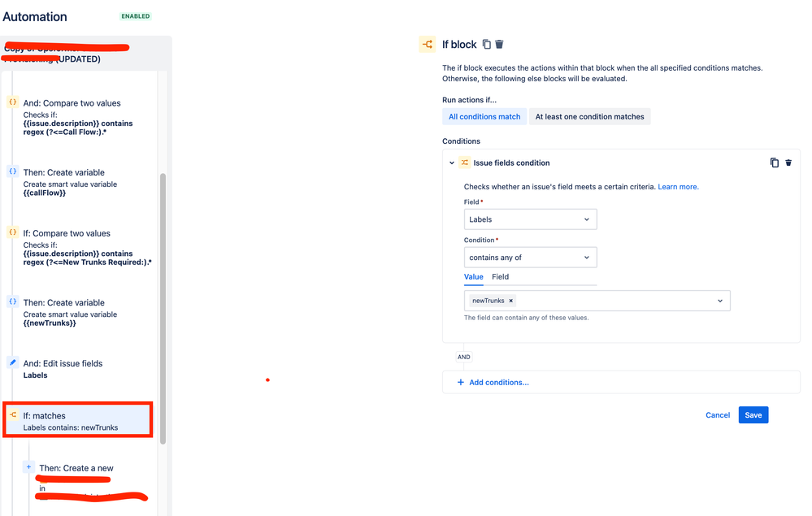812x516 pixels.
Task: Duplicate the If block using copy icon
Action: pos(486,45)
